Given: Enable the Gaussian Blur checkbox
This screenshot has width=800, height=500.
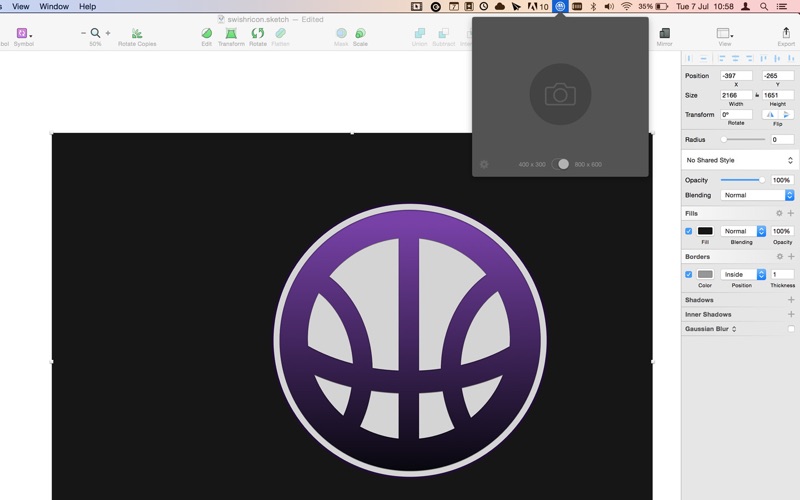Looking at the screenshot, I should coord(791,329).
